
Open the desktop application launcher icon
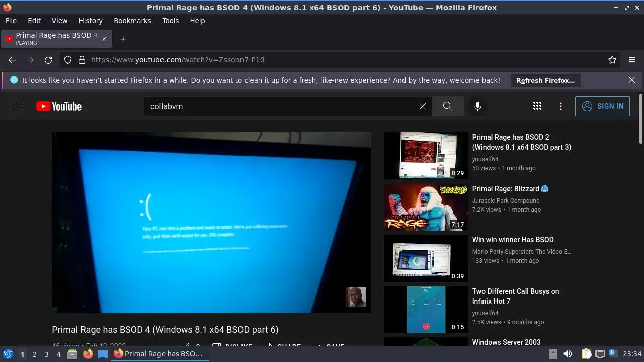click(x=8, y=354)
